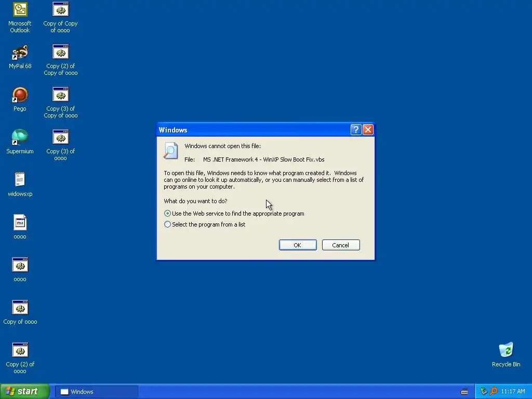The image size is (532, 399).
Task: Click the file search icon in the dialog
Action: pos(170,151)
